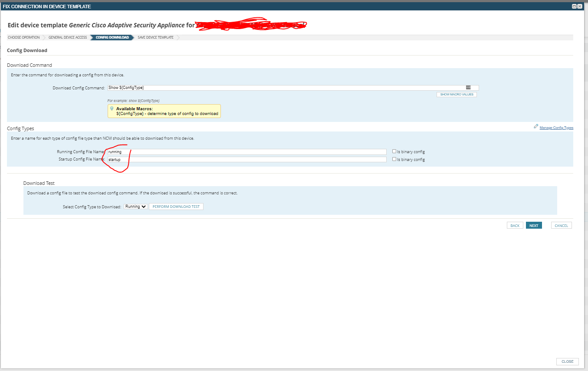Click the Close button at bottom right
This screenshot has height=371, width=588.
[568, 361]
